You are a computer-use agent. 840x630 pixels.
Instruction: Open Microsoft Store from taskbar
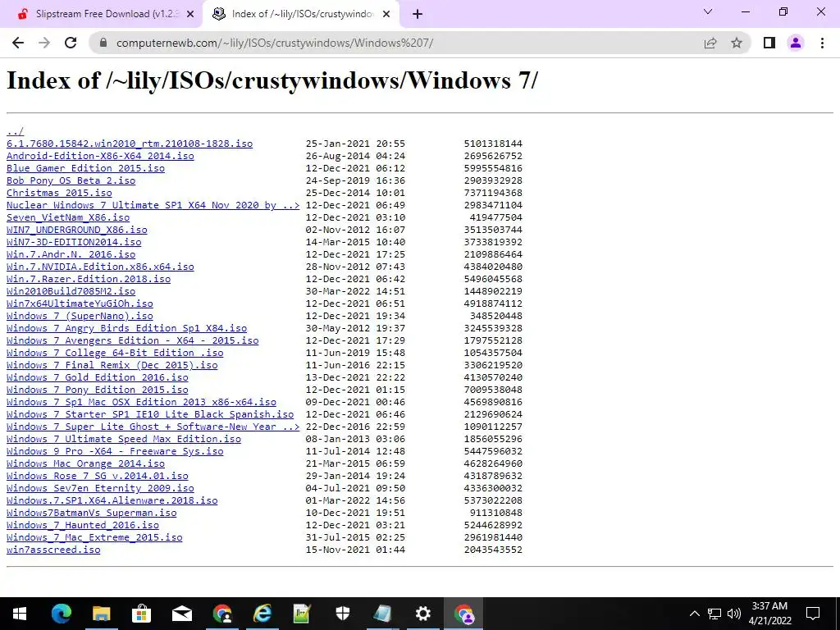[141, 614]
